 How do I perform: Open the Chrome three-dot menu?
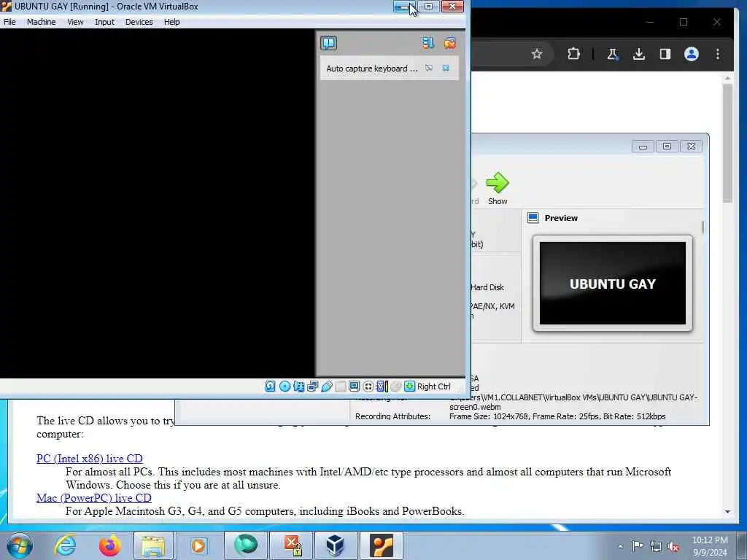(718, 54)
